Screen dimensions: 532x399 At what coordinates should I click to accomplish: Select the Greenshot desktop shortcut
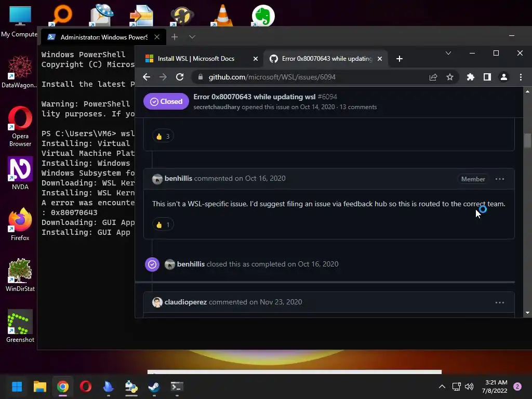coord(20,326)
